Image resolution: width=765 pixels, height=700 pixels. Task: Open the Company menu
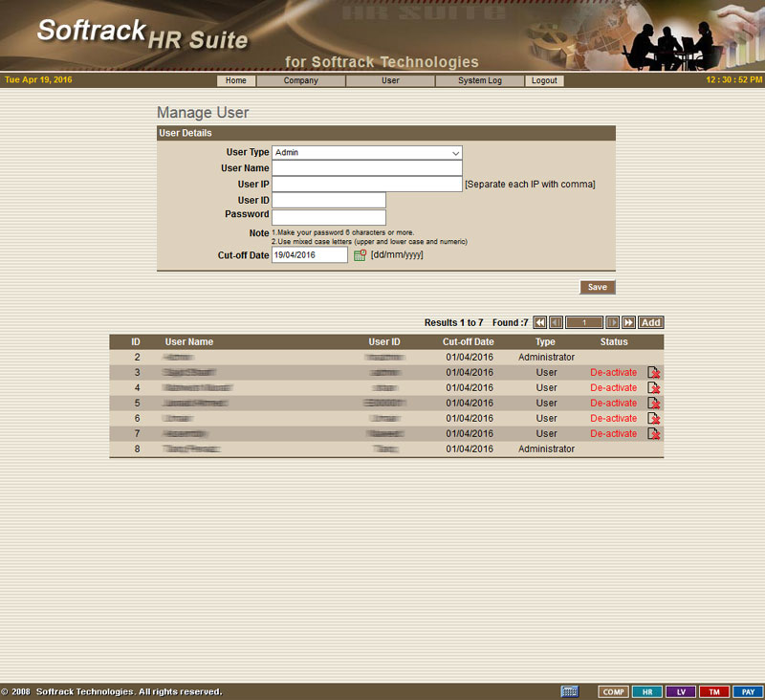(x=300, y=81)
